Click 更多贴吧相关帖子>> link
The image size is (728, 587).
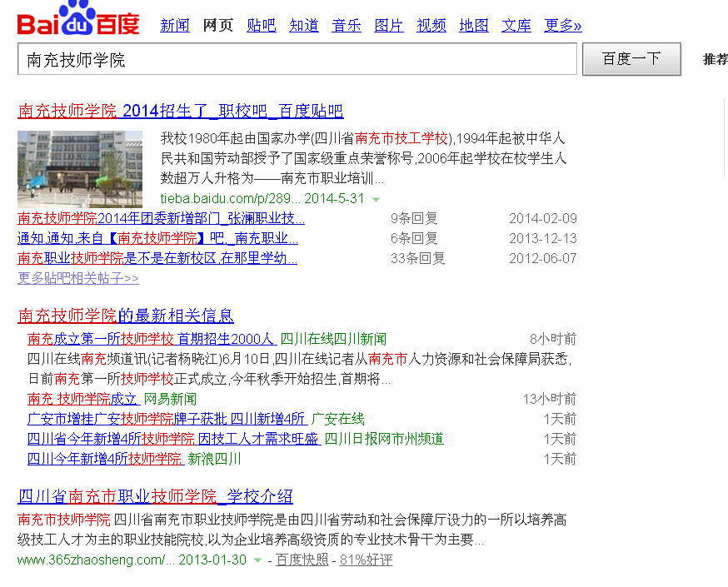(78, 278)
